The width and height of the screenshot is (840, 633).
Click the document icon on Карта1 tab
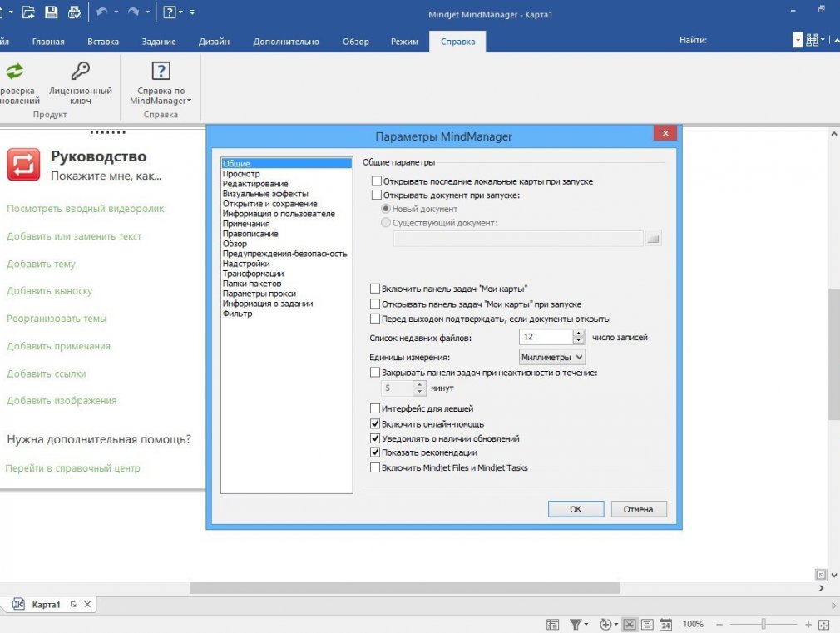coord(18,604)
